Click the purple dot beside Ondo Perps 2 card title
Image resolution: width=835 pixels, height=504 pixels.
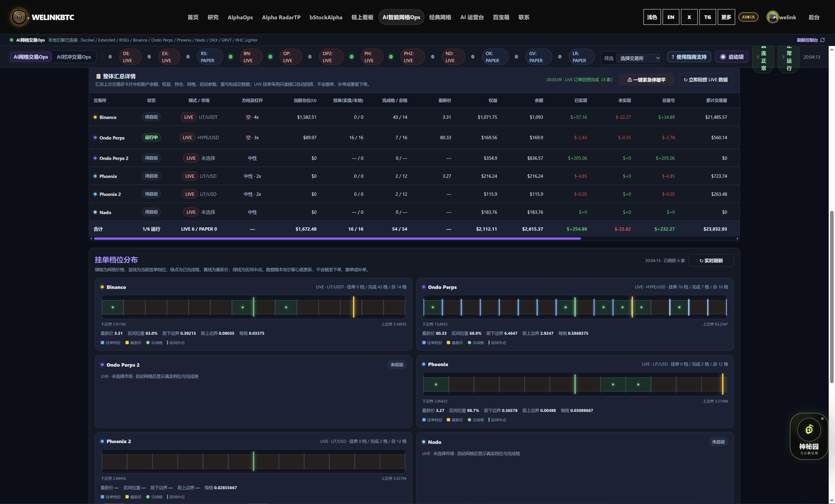[x=102, y=365]
